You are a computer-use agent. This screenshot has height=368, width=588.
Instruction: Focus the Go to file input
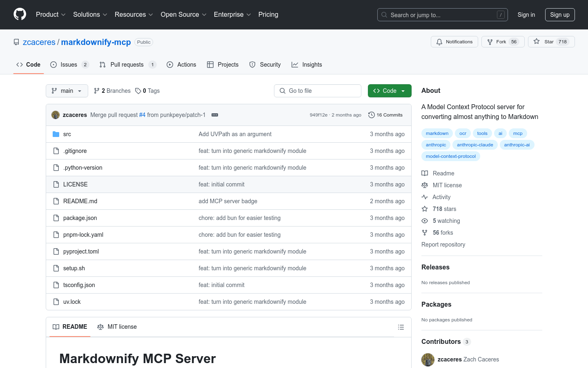pos(318,91)
